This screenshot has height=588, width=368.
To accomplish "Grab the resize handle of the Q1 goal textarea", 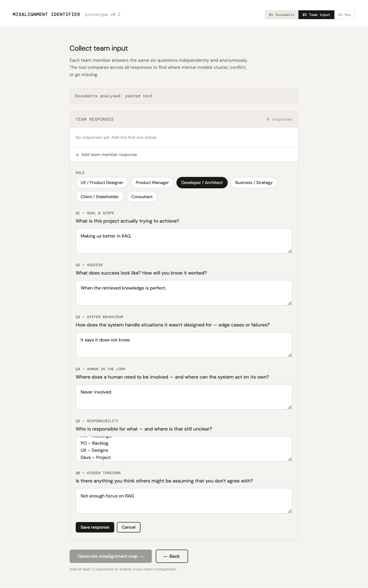I will pos(289,251).
